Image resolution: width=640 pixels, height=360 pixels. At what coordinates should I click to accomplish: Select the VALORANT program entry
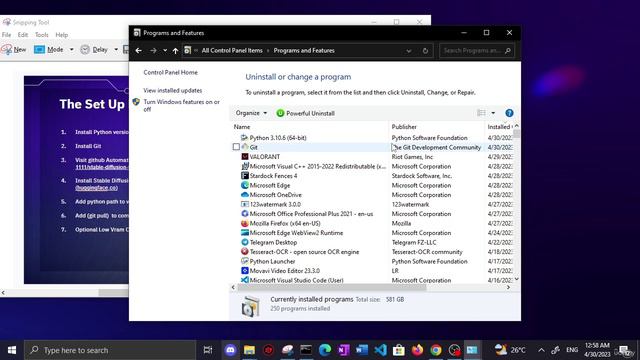click(265, 157)
